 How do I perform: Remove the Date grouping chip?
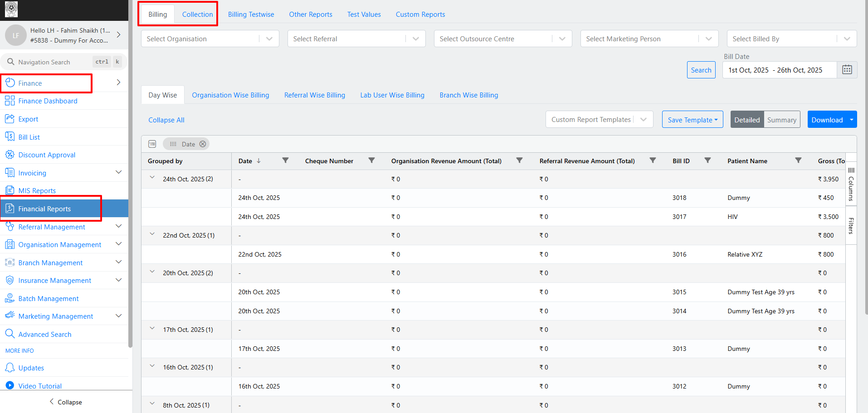click(203, 144)
